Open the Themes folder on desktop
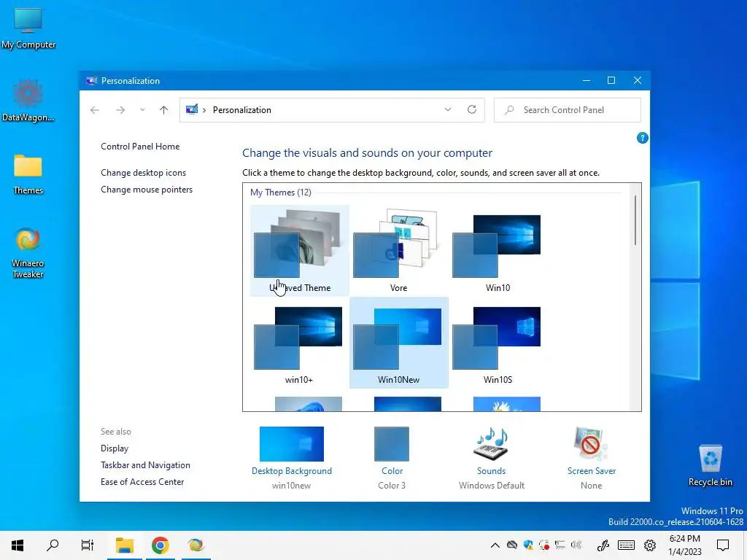The width and height of the screenshot is (747, 560). 28,174
